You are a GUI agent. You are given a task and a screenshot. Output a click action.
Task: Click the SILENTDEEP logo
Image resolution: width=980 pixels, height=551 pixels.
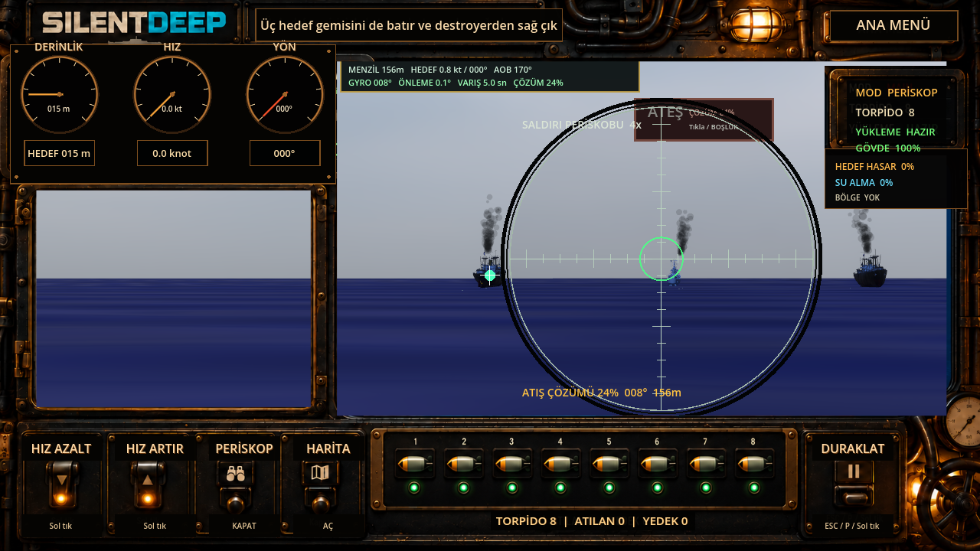pyautogui.click(x=134, y=23)
